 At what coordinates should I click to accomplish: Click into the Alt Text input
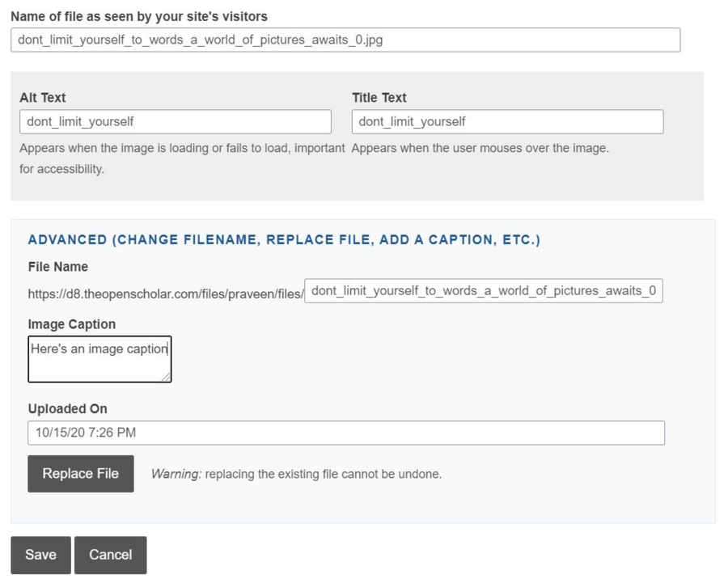(176, 122)
